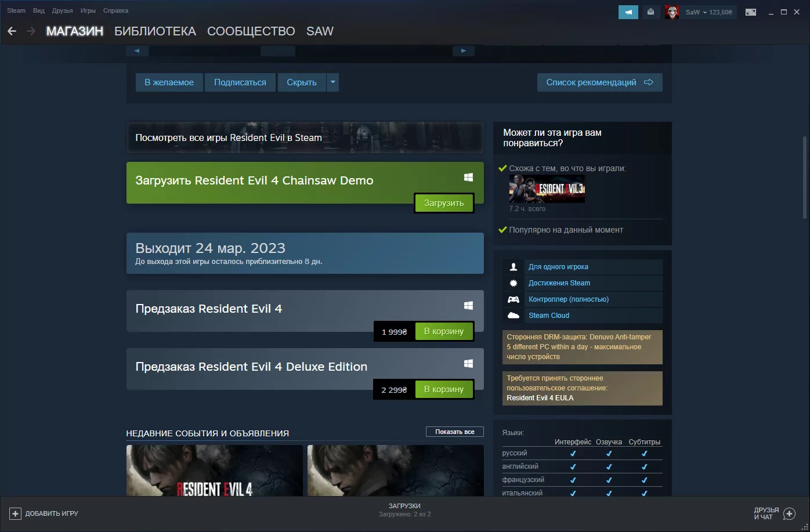The width and height of the screenshot is (810, 532).
Task: Add Resident Evil 4 pre-order to cart
Action: click(444, 331)
